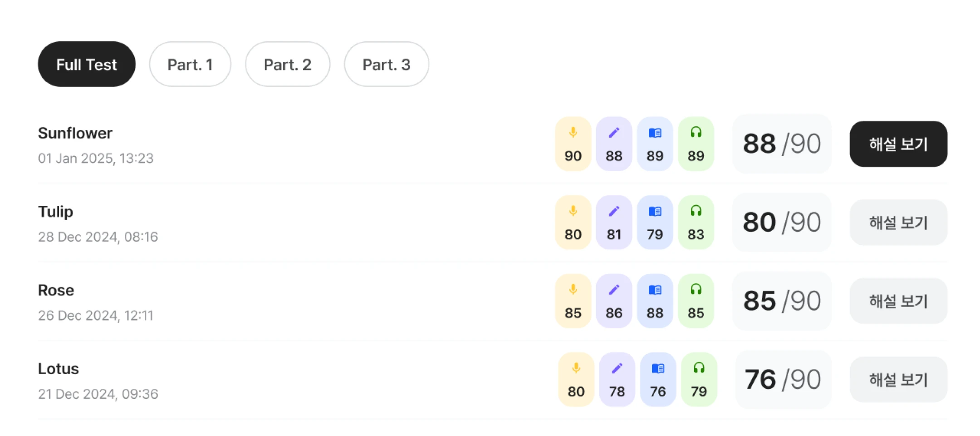The image size is (980, 436).
Task: Click Lotus's listening headphones score icon
Action: [699, 368]
